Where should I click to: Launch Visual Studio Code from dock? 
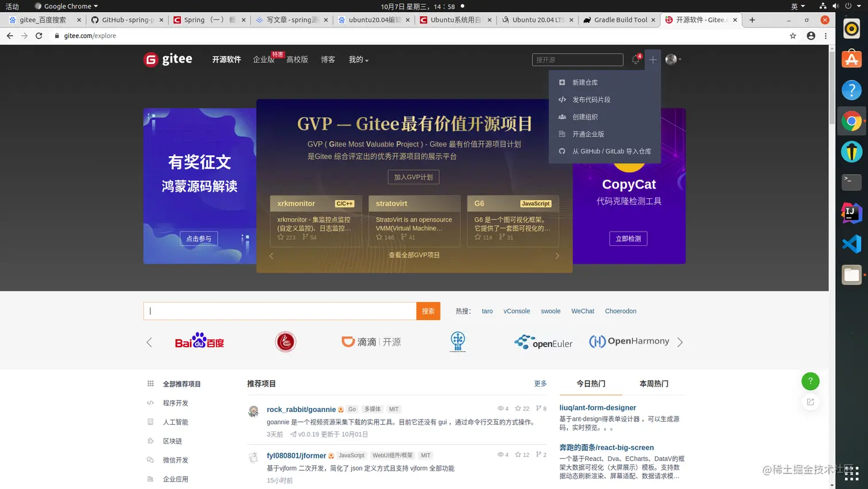[x=851, y=244]
